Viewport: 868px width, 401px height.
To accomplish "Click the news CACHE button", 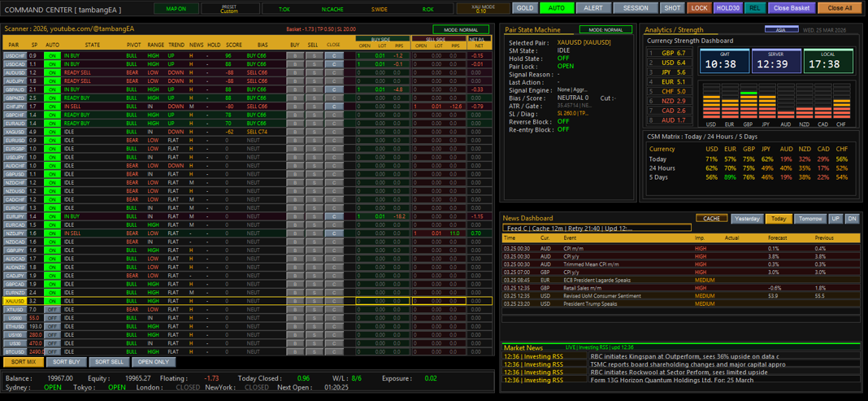I will tap(711, 218).
